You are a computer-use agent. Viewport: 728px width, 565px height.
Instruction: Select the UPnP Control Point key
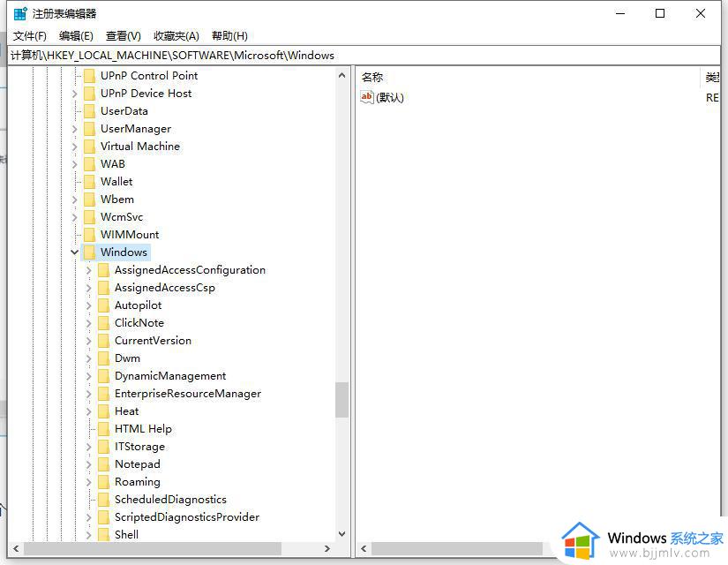[149, 76]
